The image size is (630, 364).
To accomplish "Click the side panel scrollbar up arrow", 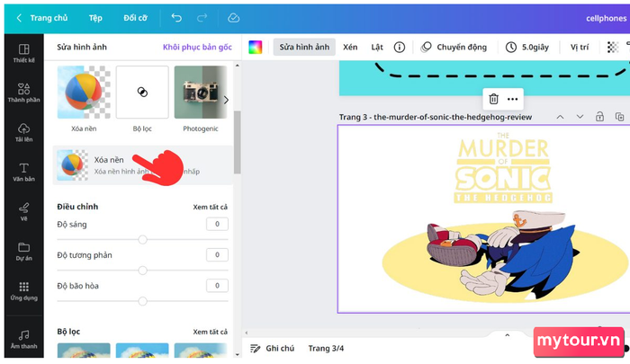I will [x=237, y=66].
